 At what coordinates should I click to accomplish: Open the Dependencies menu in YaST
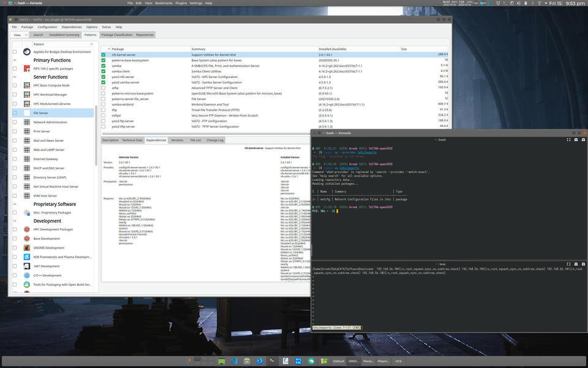click(x=72, y=27)
